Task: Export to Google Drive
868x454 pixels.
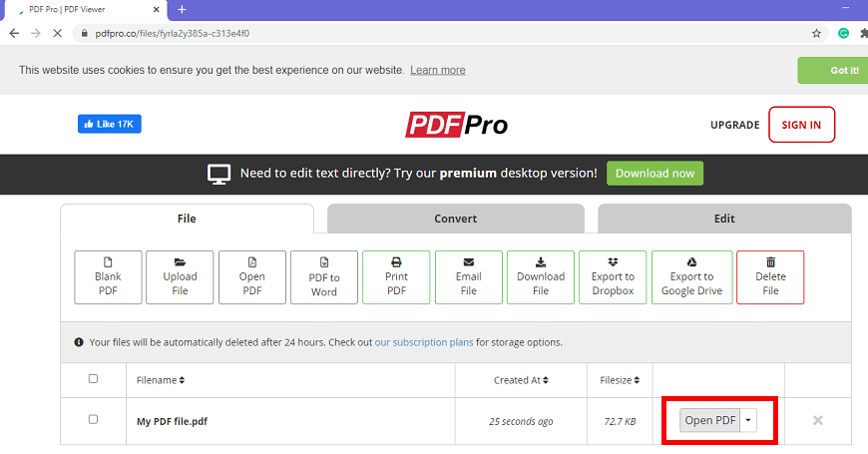Action: 692,277
